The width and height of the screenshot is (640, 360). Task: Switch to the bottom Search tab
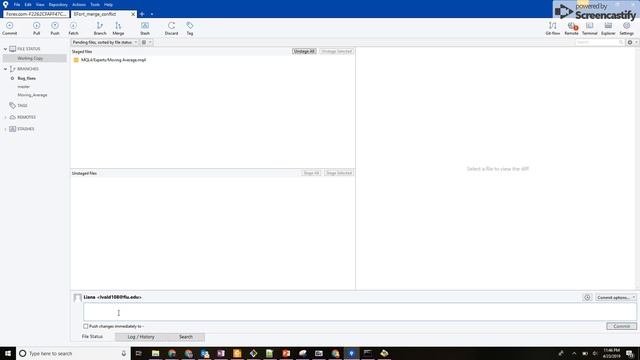[186, 337]
